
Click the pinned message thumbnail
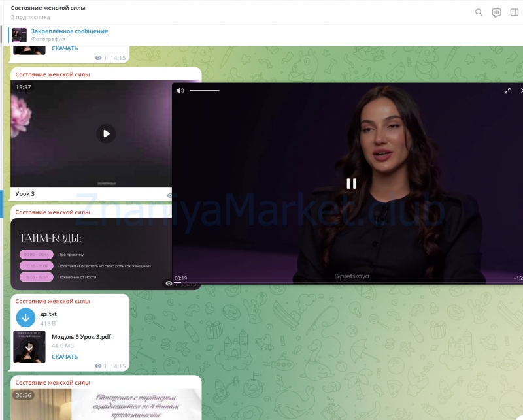(20, 35)
